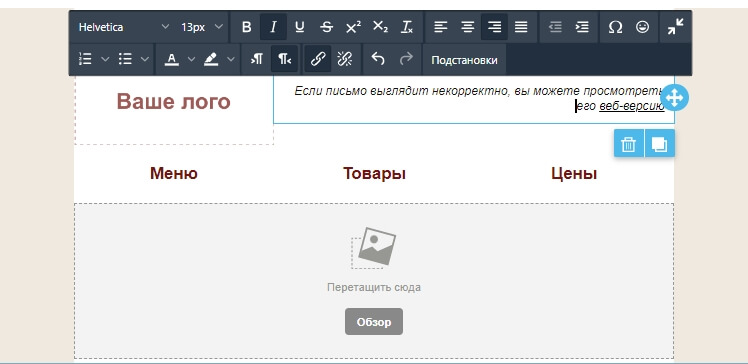Apply subscript formatting
The width and height of the screenshot is (748, 364).
coord(380,27)
